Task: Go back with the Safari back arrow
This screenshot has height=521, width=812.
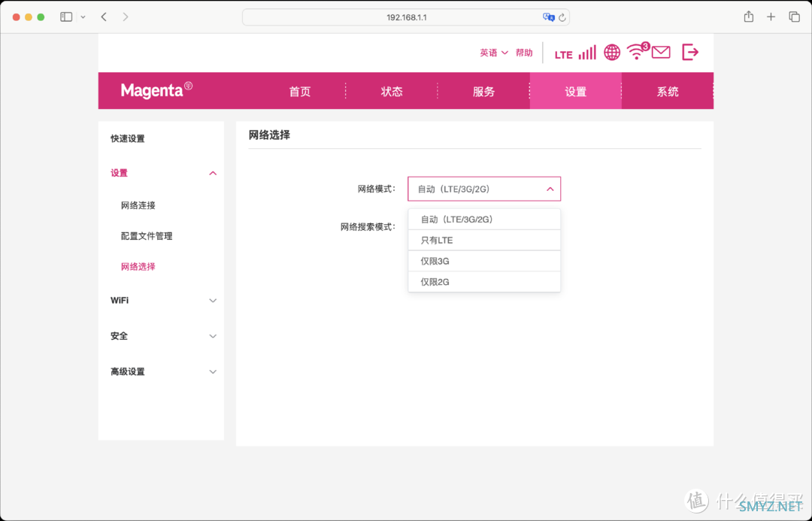Action: (104, 17)
